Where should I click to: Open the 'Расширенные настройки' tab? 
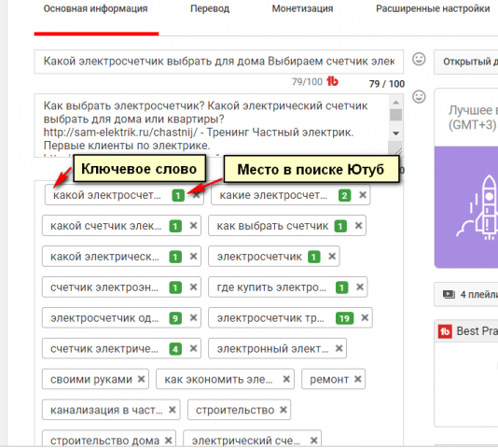pyautogui.click(x=433, y=8)
